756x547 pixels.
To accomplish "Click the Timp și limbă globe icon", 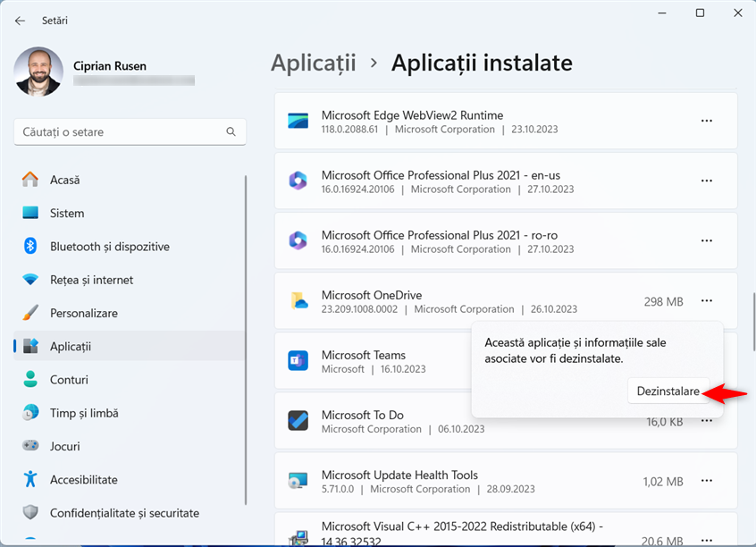I will click(x=30, y=413).
